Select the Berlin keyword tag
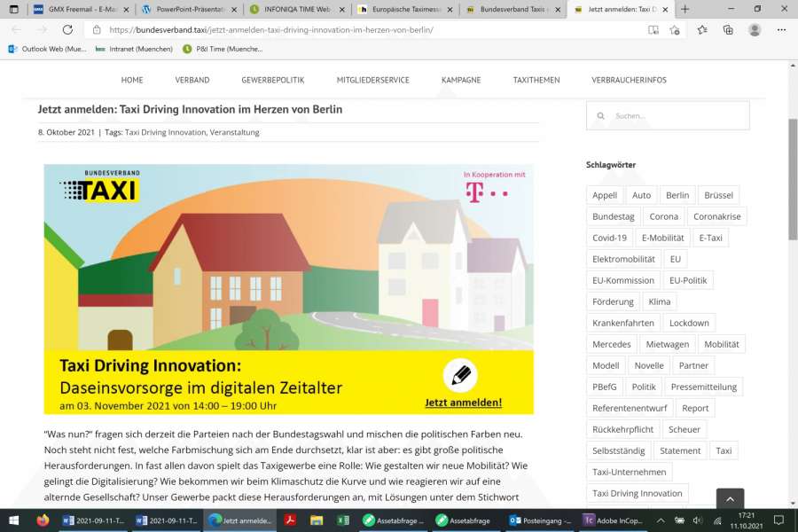The image size is (798, 532). click(677, 195)
